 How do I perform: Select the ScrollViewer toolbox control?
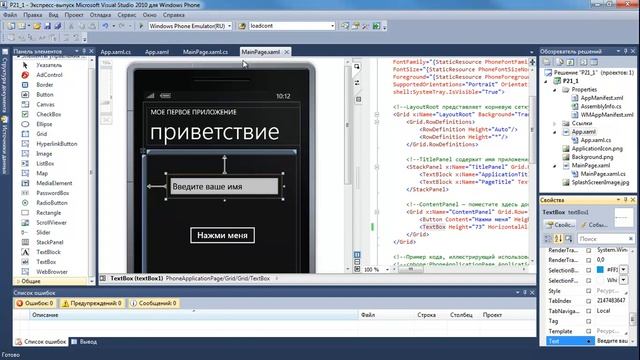point(51,222)
